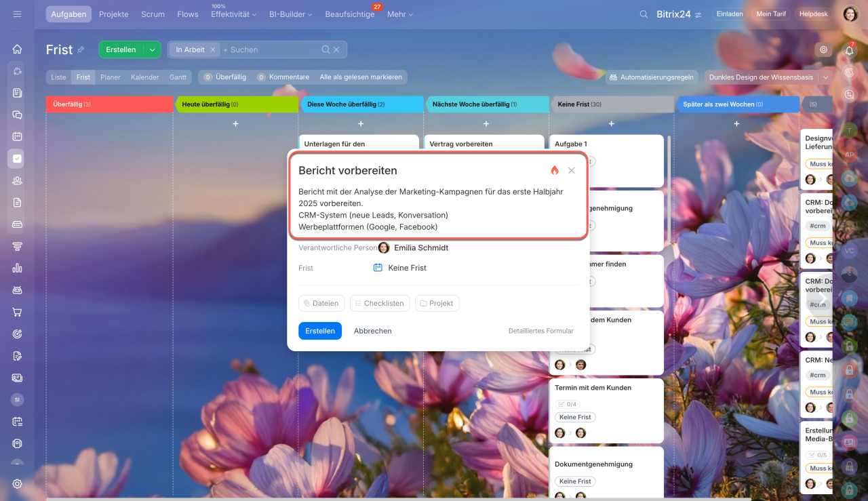Open Mein Tarif
The width and height of the screenshot is (868, 501).
tap(770, 14)
